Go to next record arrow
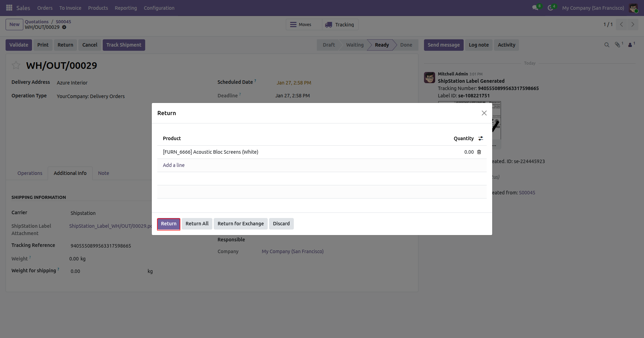 [633, 24]
